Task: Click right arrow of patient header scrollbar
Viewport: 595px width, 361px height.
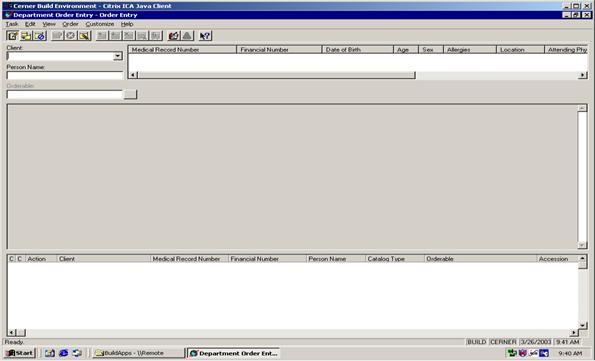Action: [x=583, y=75]
